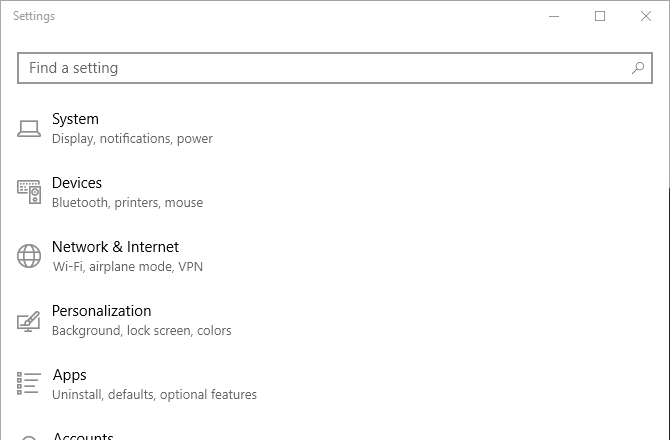Click the Apps list icon

(x=29, y=384)
